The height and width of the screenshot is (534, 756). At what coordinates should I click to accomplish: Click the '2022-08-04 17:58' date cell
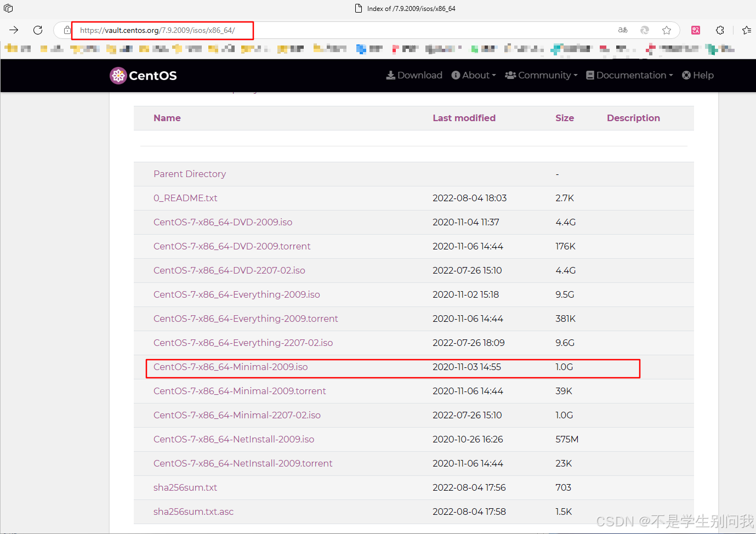tap(469, 512)
